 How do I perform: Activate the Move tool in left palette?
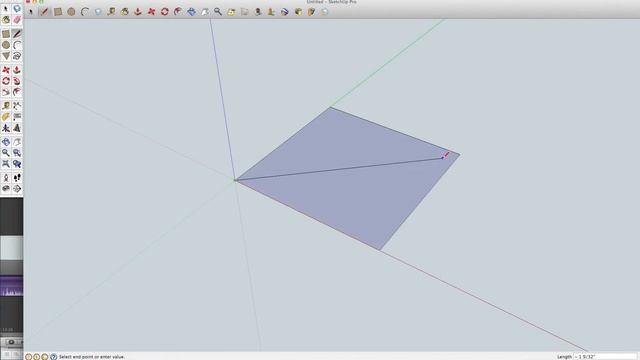pyautogui.click(x=6, y=70)
